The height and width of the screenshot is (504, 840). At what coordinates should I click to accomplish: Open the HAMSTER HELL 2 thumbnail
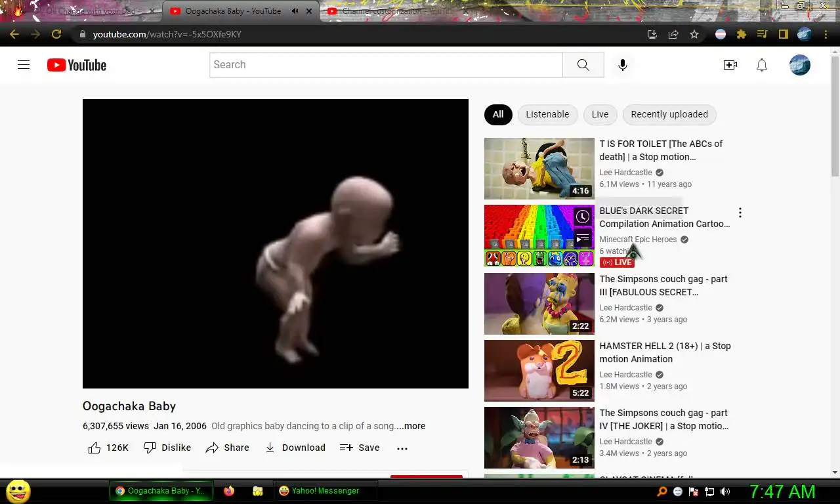coord(539,371)
